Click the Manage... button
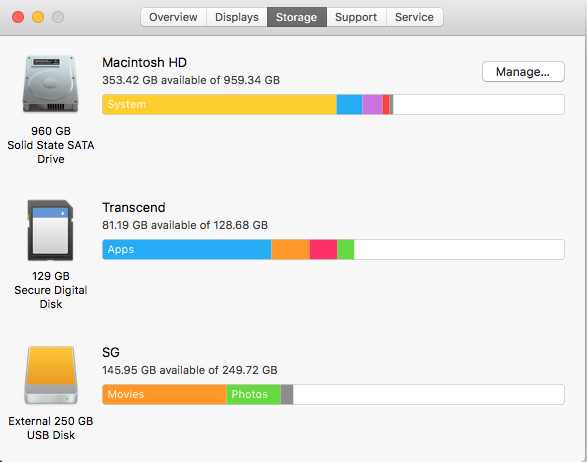 (x=523, y=72)
